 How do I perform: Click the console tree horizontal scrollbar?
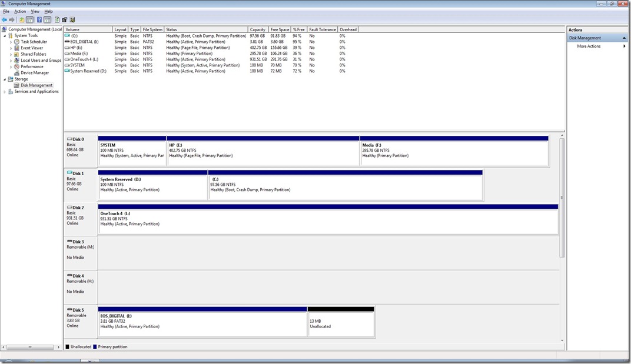tap(31, 347)
